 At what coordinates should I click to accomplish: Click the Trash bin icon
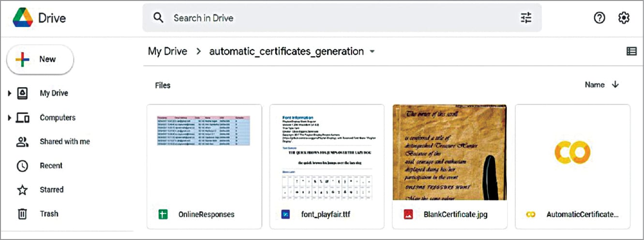tap(22, 214)
